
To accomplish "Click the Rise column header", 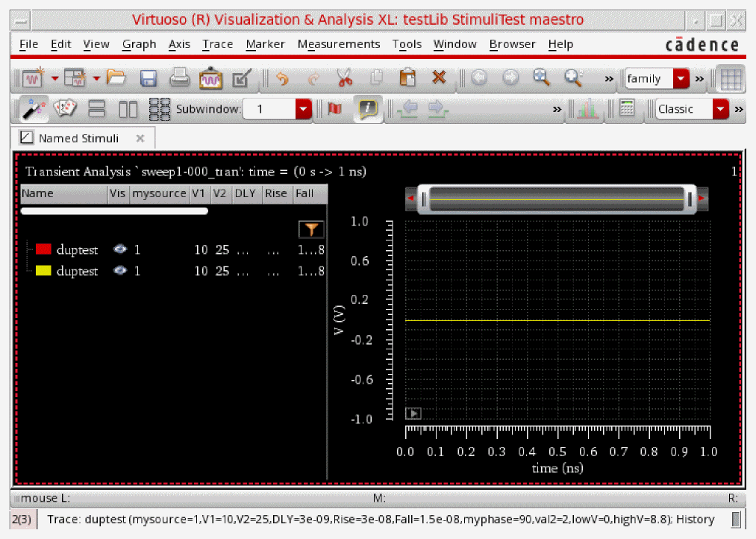I will (275, 194).
